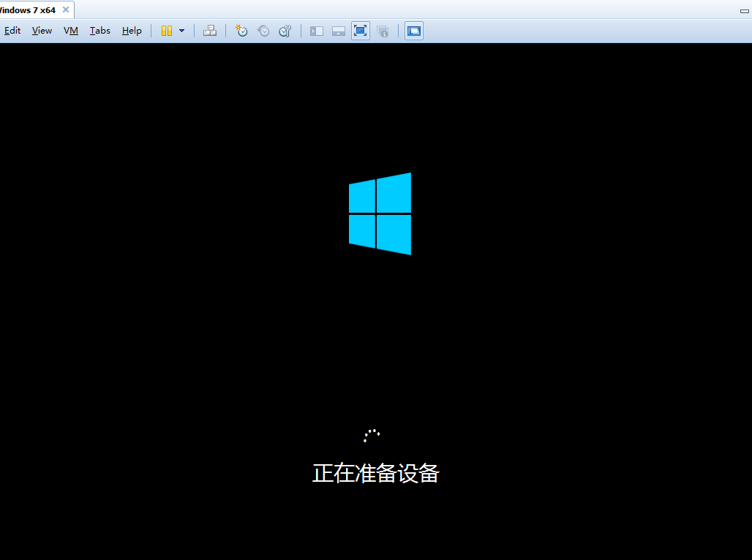Open the Edit menu
This screenshot has width=752, height=560.
coord(12,31)
